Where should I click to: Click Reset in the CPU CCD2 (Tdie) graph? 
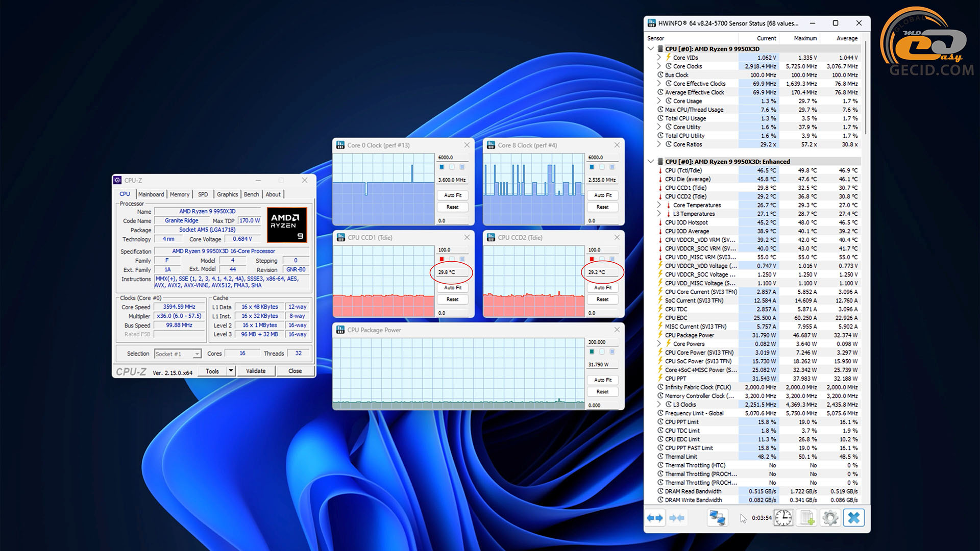tap(603, 299)
